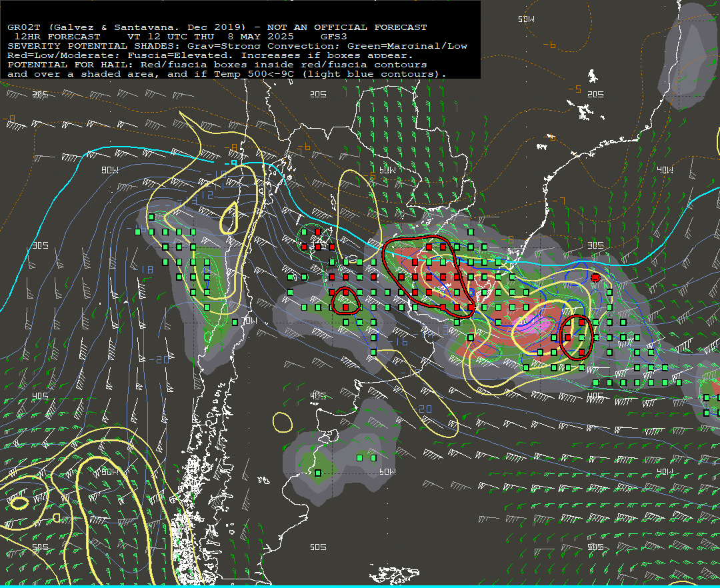Screen dimensions: 720x588
Task: Select the "Temp 500<-9C (light blue contours)" text
Action: coord(327,74)
